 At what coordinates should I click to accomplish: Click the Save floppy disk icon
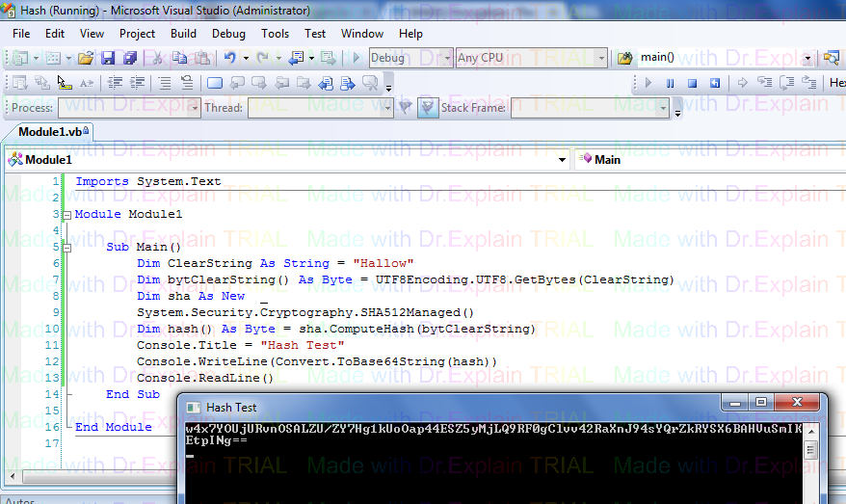pyautogui.click(x=108, y=58)
